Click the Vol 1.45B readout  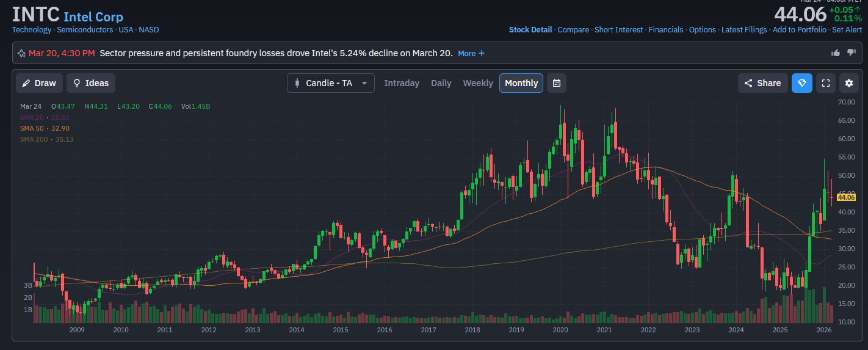click(x=196, y=106)
